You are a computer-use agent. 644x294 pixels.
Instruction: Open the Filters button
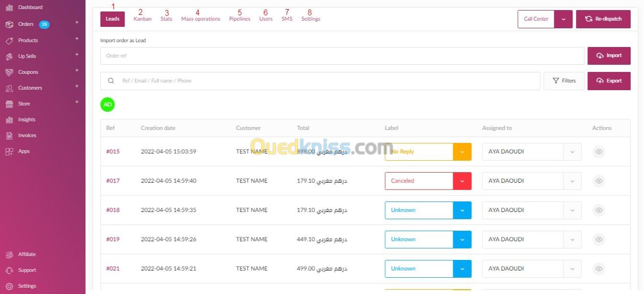coord(564,81)
